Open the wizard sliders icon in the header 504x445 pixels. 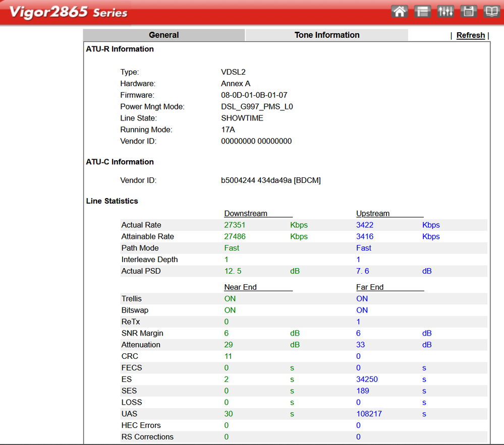[445, 11]
